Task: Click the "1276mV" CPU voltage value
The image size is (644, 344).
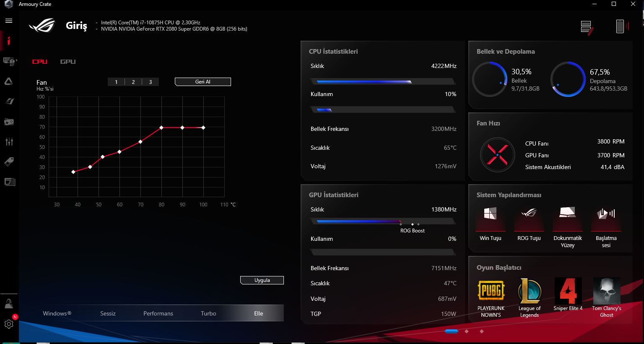Action: [446, 166]
